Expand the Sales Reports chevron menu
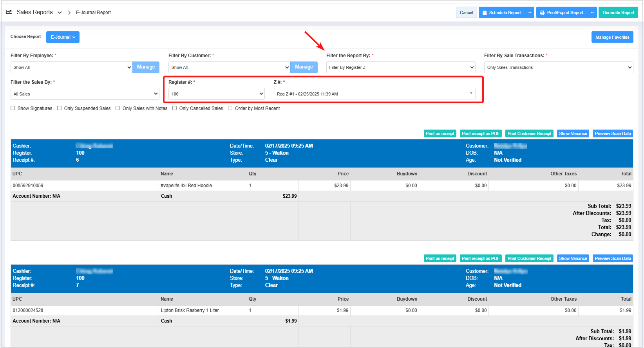Image resolution: width=644 pixels, height=348 pixels. (60, 13)
